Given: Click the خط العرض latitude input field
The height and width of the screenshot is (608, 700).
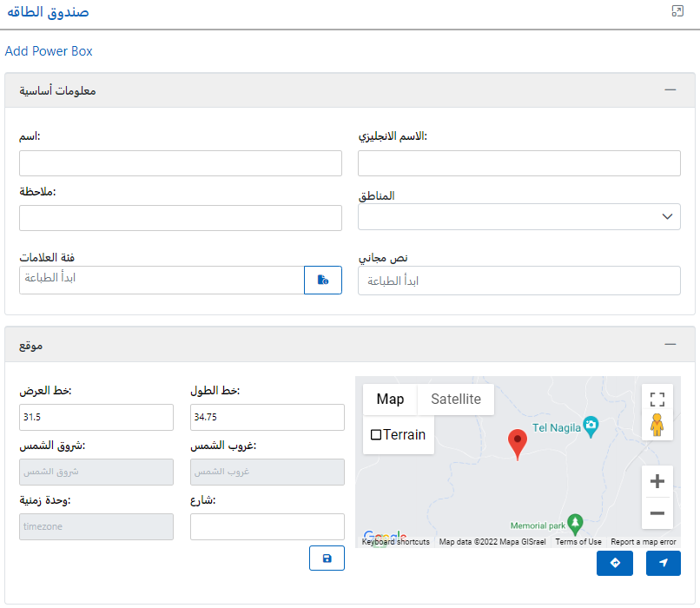Looking at the screenshot, I should (x=96, y=417).
